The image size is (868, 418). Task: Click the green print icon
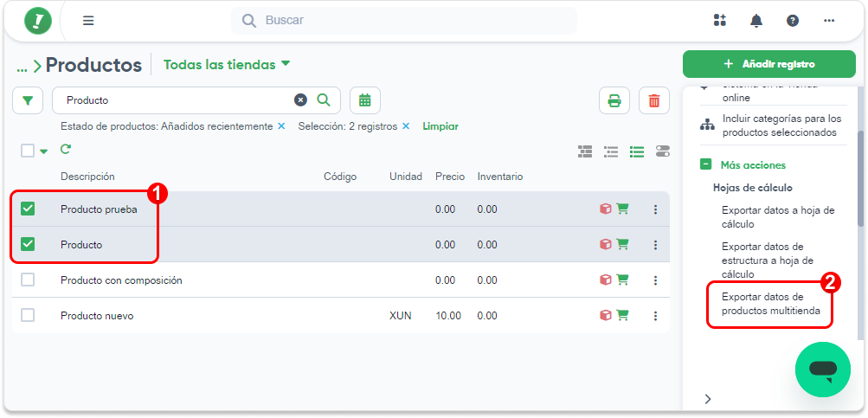pos(614,100)
